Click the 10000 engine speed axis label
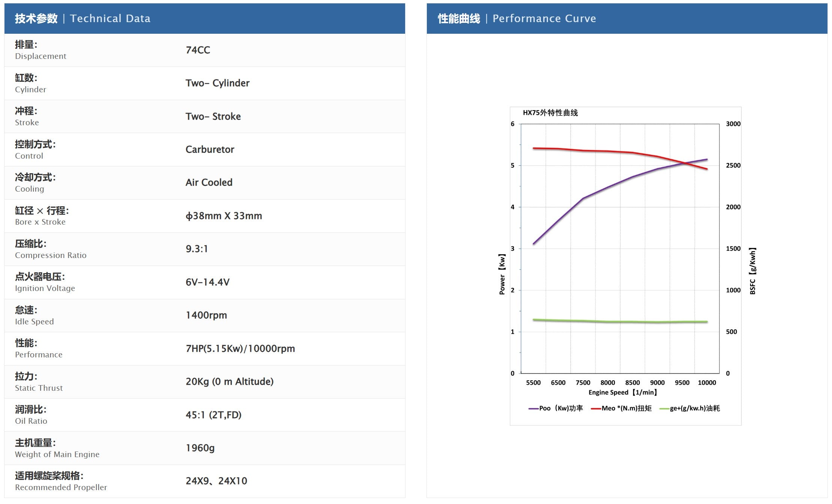Screen dimensions: 832x504 pyautogui.click(x=707, y=382)
